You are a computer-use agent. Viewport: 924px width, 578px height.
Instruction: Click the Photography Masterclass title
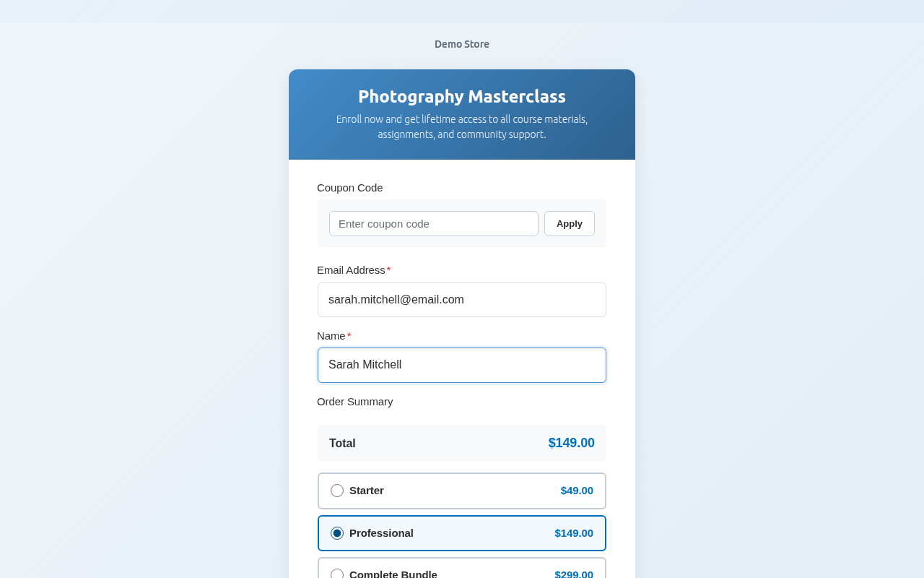[462, 97]
